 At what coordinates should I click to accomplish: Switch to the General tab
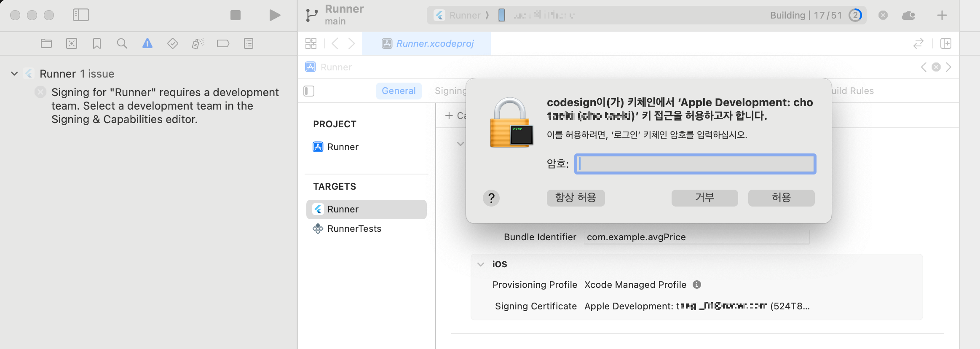pos(399,91)
